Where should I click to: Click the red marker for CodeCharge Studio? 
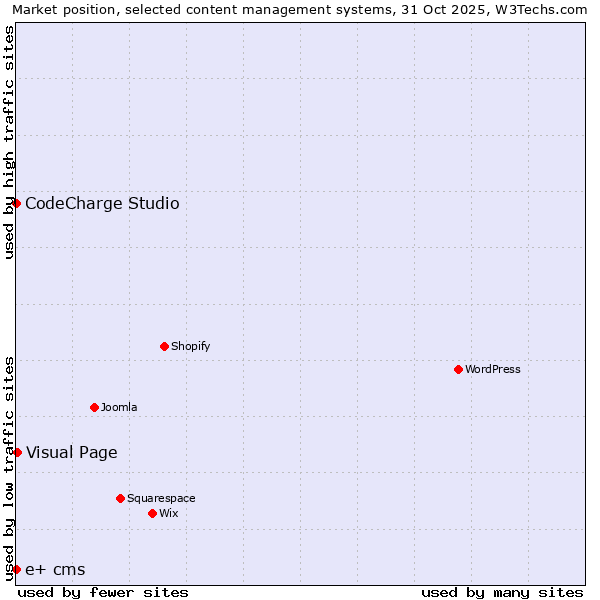click(16, 203)
